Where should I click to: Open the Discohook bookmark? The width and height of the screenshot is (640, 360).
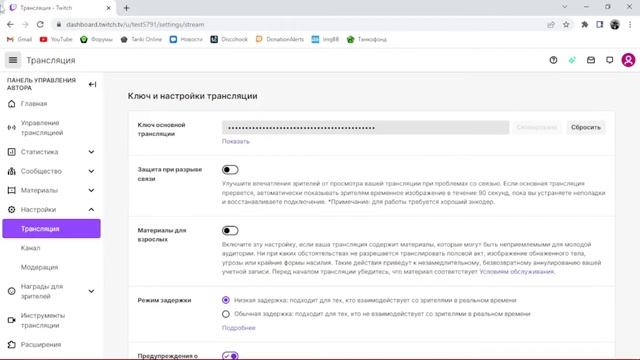click(x=229, y=39)
